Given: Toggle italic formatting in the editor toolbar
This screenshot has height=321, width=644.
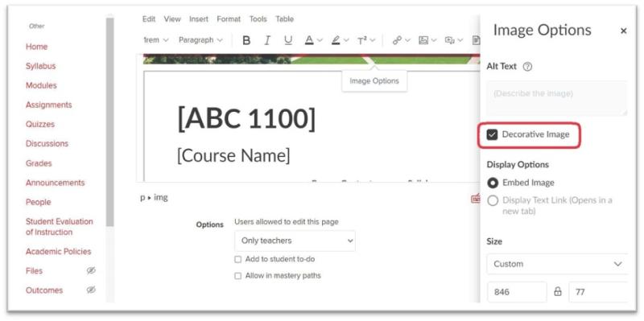Looking at the screenshot, I should [x=267, y=40].
